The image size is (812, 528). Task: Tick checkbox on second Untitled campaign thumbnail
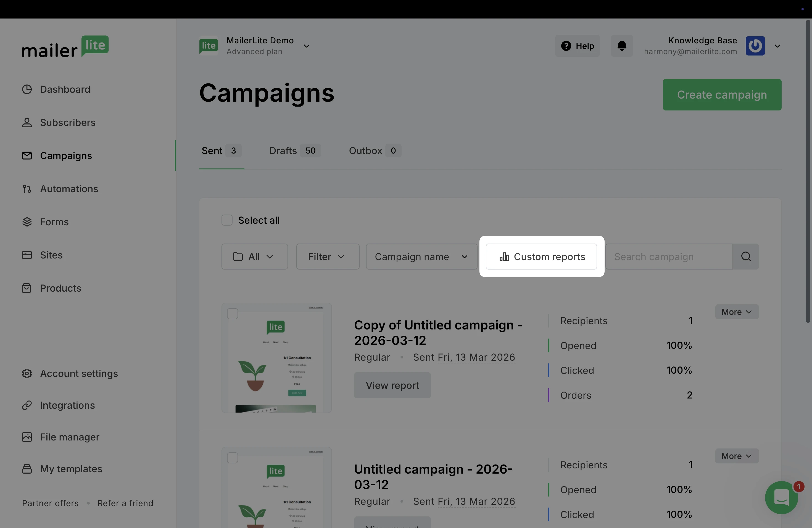click(x=233, y=458)
